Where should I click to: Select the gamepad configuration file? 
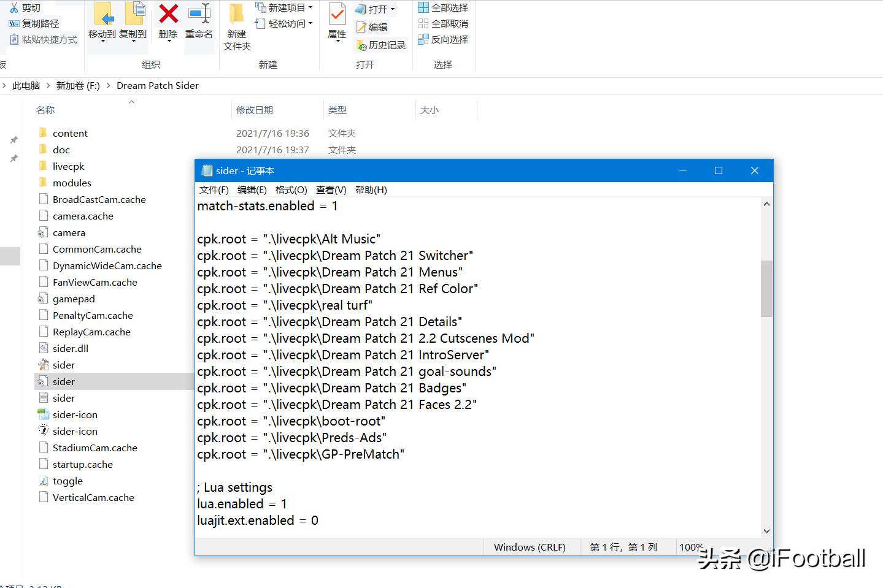[74, 299]
